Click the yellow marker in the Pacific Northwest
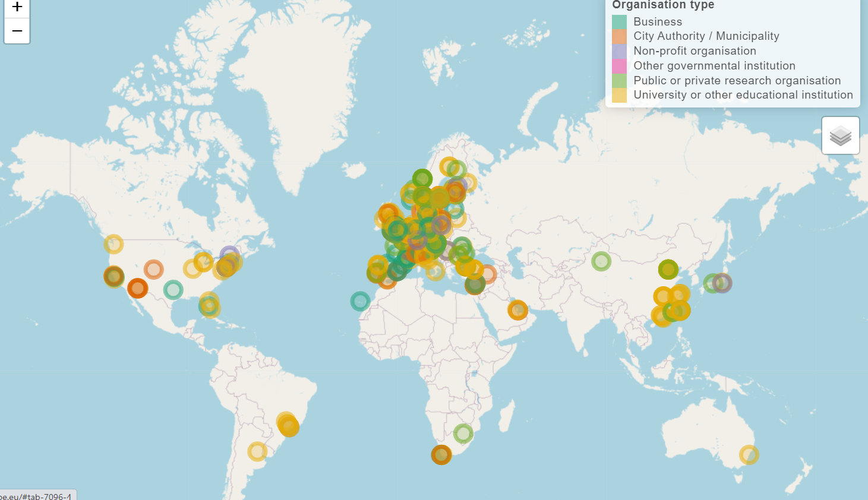The height and width of the screenshot is (500, 868). pyautogui.click(x=113, y=244)
